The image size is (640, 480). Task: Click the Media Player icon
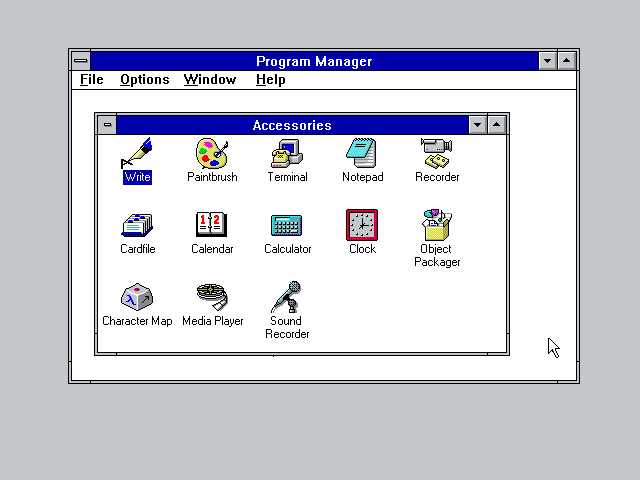(x=212, y=298)
